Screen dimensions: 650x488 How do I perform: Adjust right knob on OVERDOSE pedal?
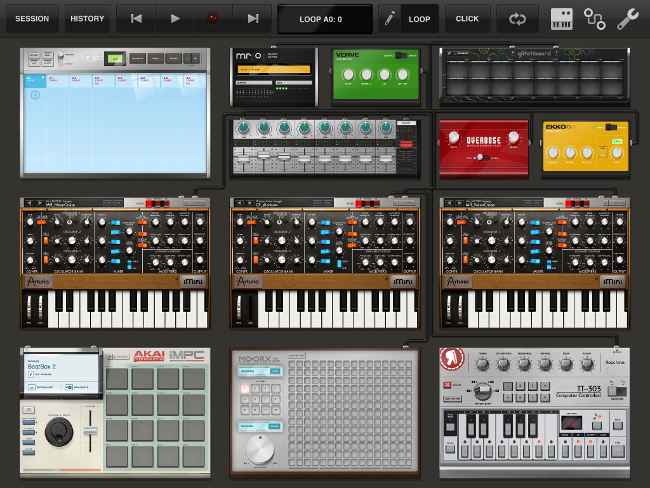tap(514, 137)
